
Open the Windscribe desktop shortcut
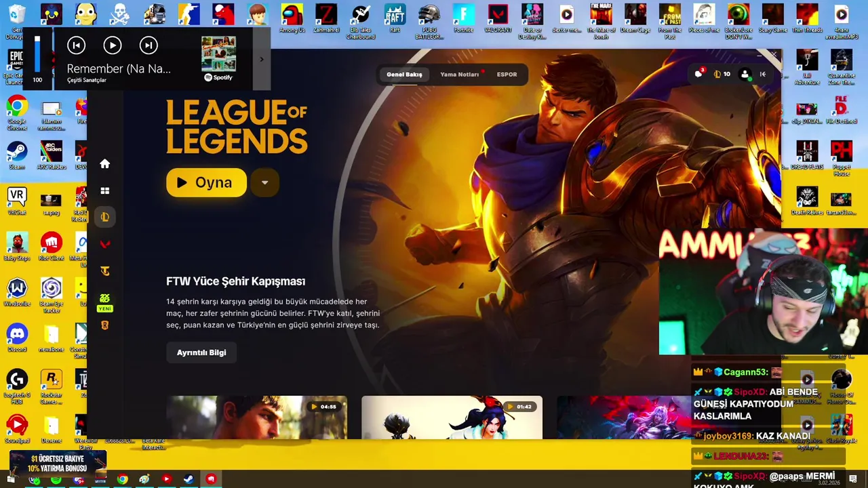click(x=17, y=292)
